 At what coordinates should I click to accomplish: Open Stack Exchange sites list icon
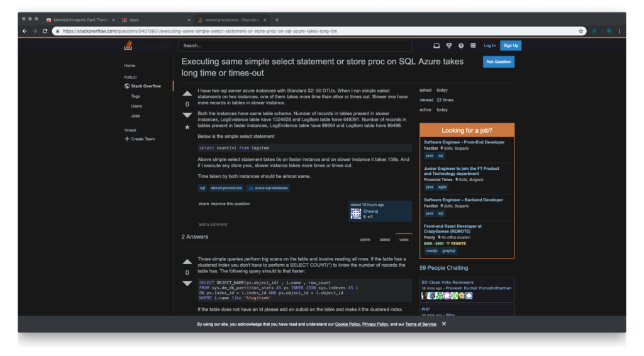pyautogui.click(x=473, y=45)
